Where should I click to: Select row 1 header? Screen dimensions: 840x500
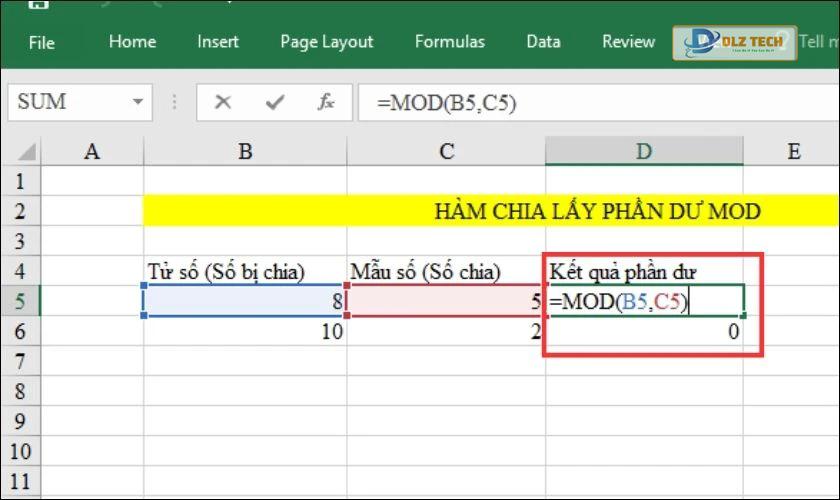point(20,181)
